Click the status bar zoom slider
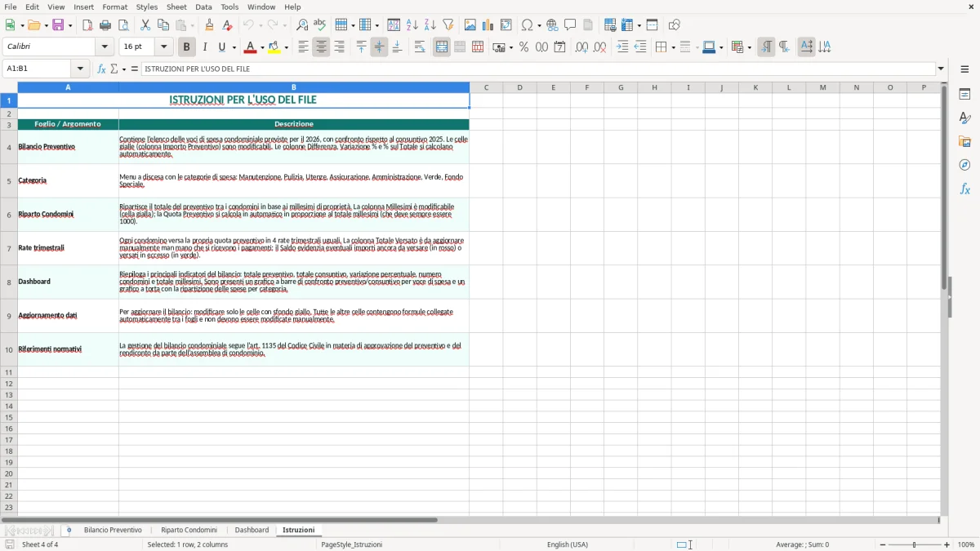Screen dimensions: 980x551 pyautogui.click(x=915, y=544)
